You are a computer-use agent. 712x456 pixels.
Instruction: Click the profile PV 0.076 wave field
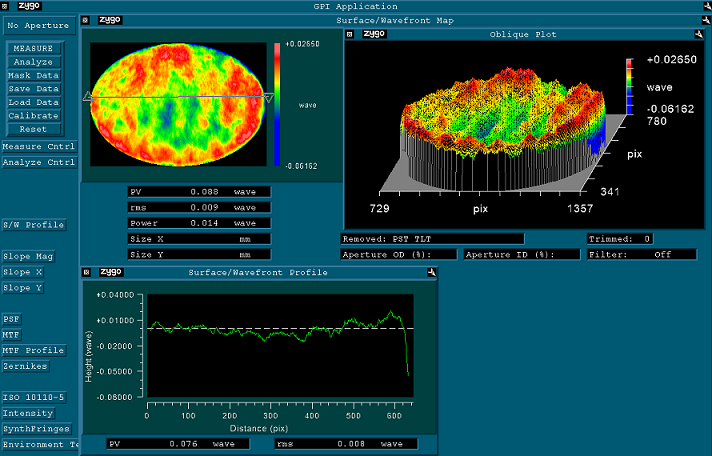[x=178, y=444]
